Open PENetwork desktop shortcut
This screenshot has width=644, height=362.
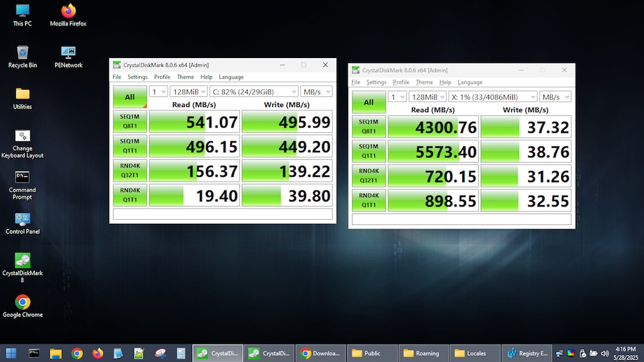[x=68, y=57]
